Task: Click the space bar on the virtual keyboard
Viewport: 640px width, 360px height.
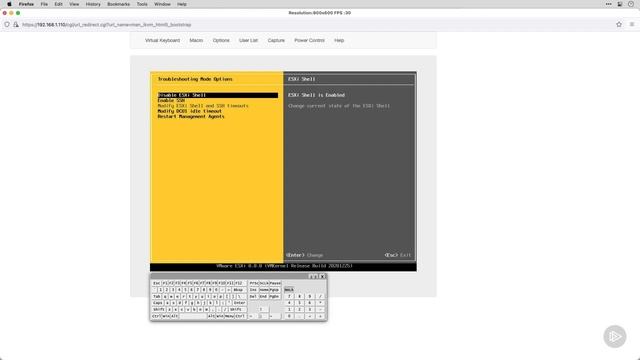Action: click(x=193, y=316)
